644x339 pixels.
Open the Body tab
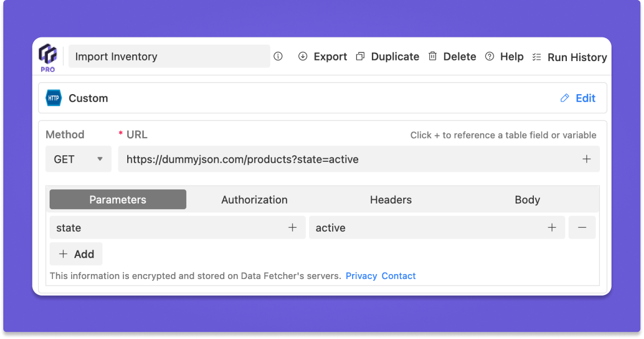tap(527, 200)
